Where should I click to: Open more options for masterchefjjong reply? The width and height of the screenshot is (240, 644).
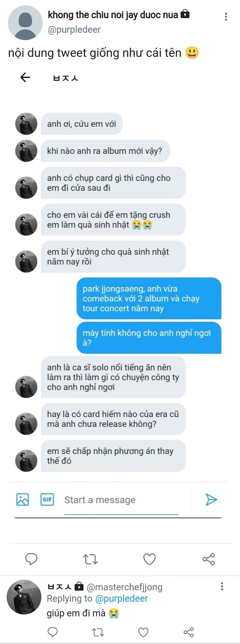(222, 586)
